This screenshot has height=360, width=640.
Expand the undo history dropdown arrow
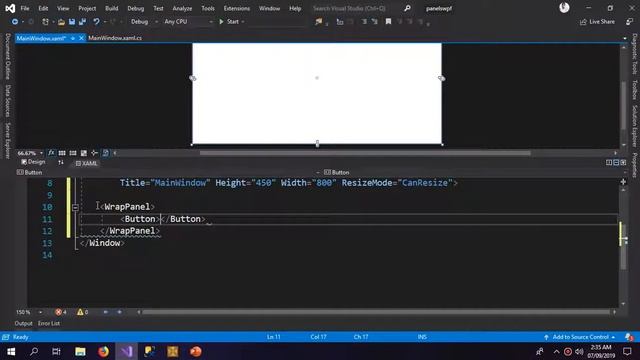pos(105,22)
